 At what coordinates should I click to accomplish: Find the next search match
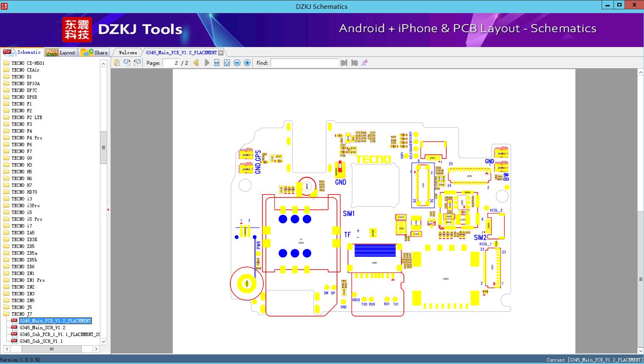pos(354,63)
